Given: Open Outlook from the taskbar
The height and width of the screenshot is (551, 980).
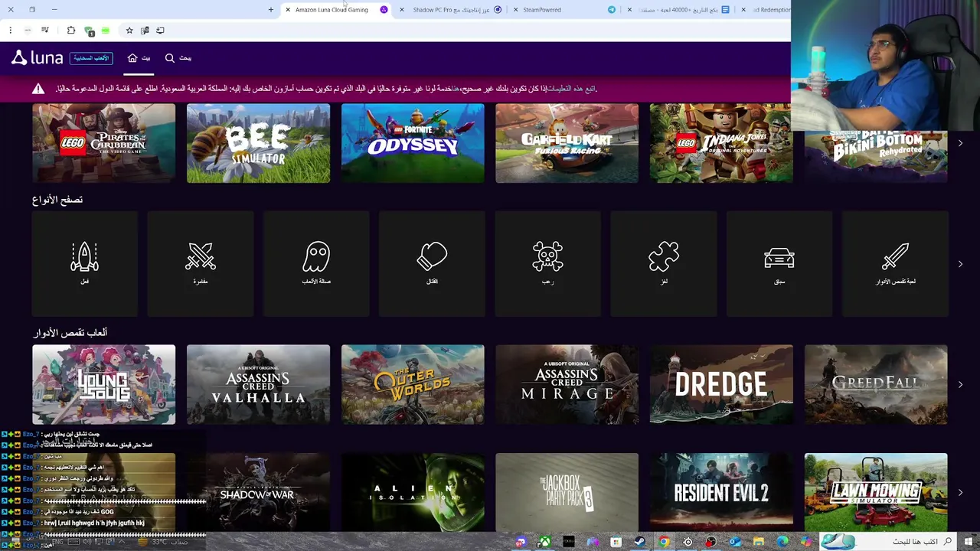Looking at the screenshot, I should point(735,542).
